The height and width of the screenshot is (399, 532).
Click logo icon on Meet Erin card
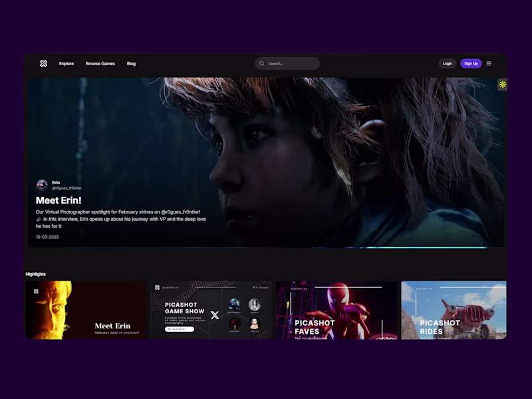pyautogui.click(x=37, y=291)
